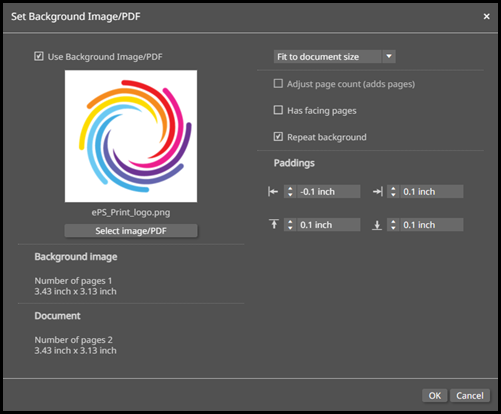The image size is (501, 414).
Task: Click the right padding spinner arrows
Action: [x=393, y=192]
